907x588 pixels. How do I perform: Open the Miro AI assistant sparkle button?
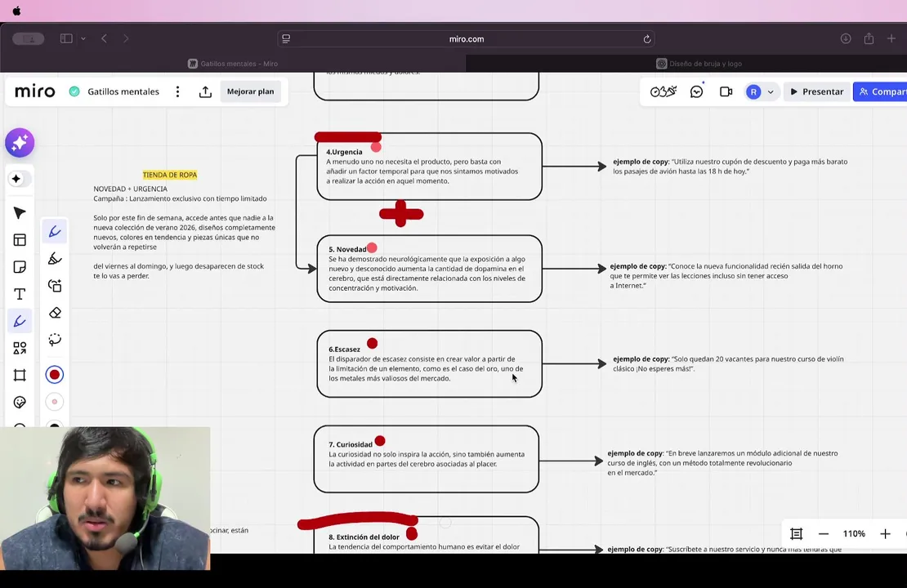pos(20,143)
